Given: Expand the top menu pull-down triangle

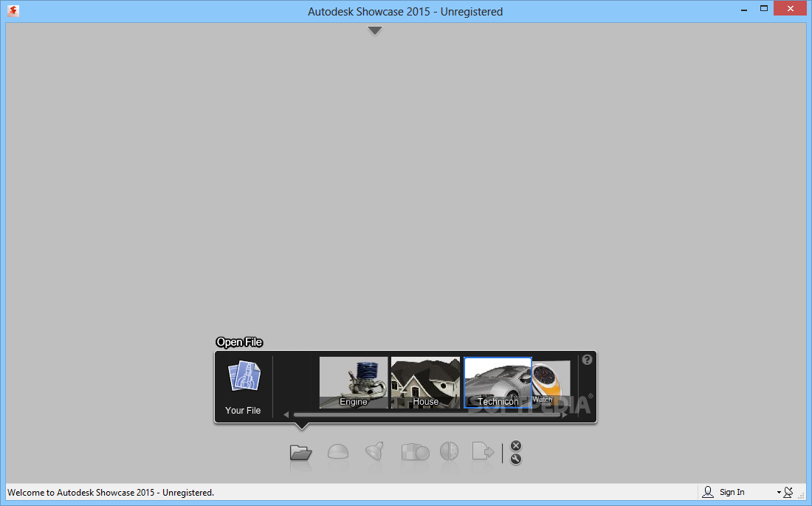Looking at the screenshot, I should (375, 30).
